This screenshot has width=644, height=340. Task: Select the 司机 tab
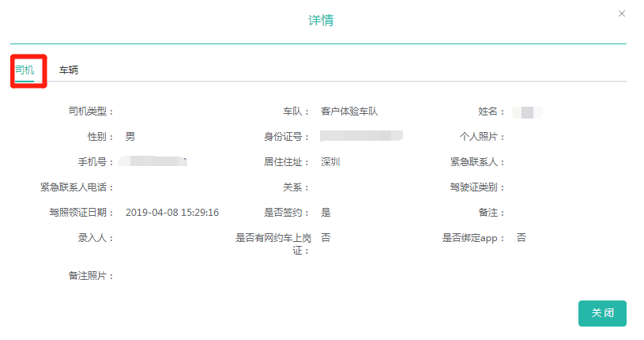[24, 70]
